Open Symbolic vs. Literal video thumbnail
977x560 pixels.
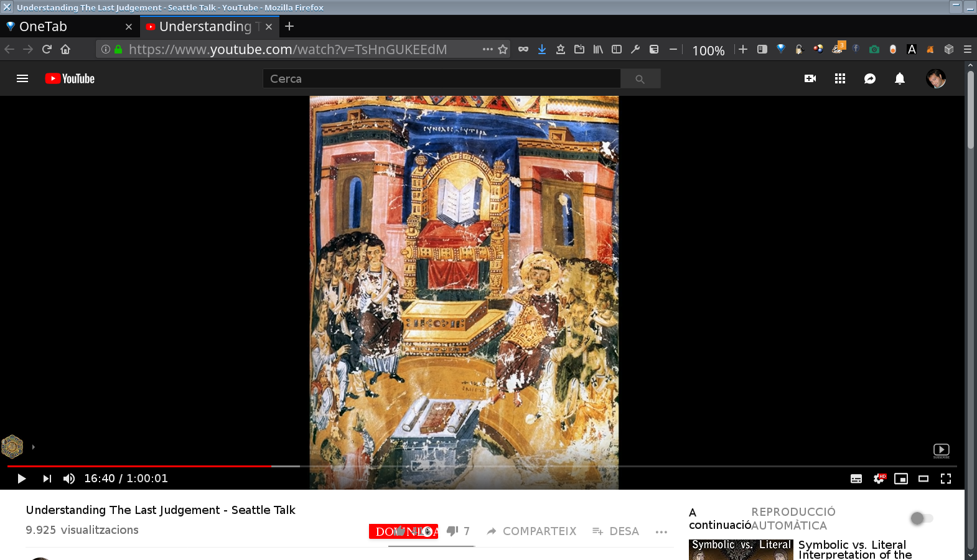click(741, 549)
